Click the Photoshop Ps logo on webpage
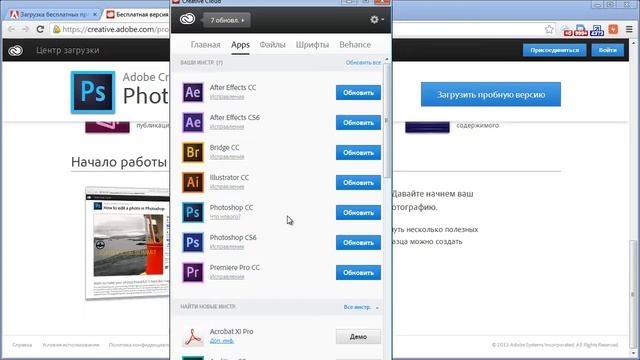 [93, 92]
